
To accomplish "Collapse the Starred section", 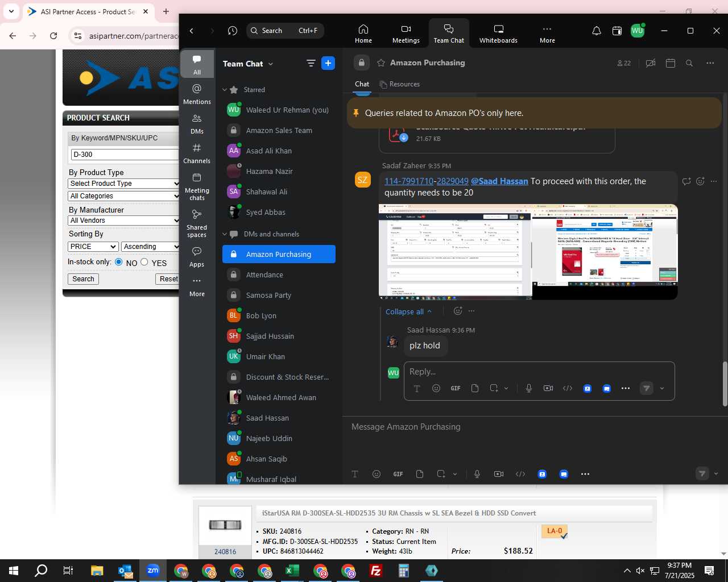I will tap(225, 90).
